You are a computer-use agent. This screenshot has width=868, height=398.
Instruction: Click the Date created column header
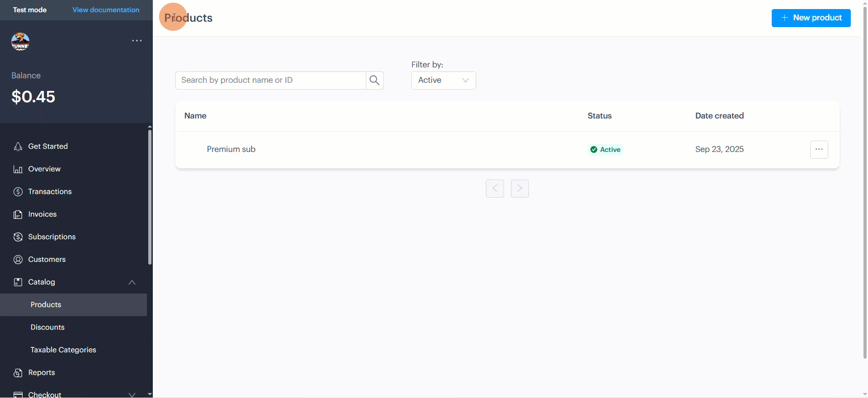coord(719,116)
